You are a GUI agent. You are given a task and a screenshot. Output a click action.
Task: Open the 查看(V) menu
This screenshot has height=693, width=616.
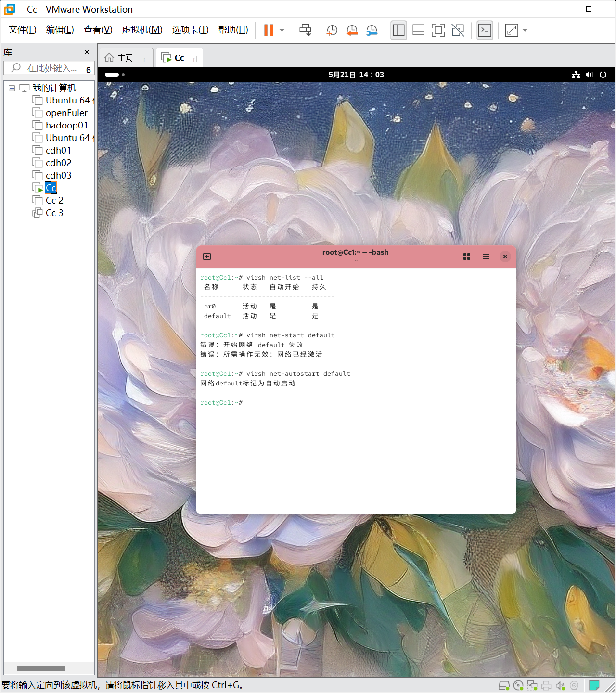tap(98, 30)
